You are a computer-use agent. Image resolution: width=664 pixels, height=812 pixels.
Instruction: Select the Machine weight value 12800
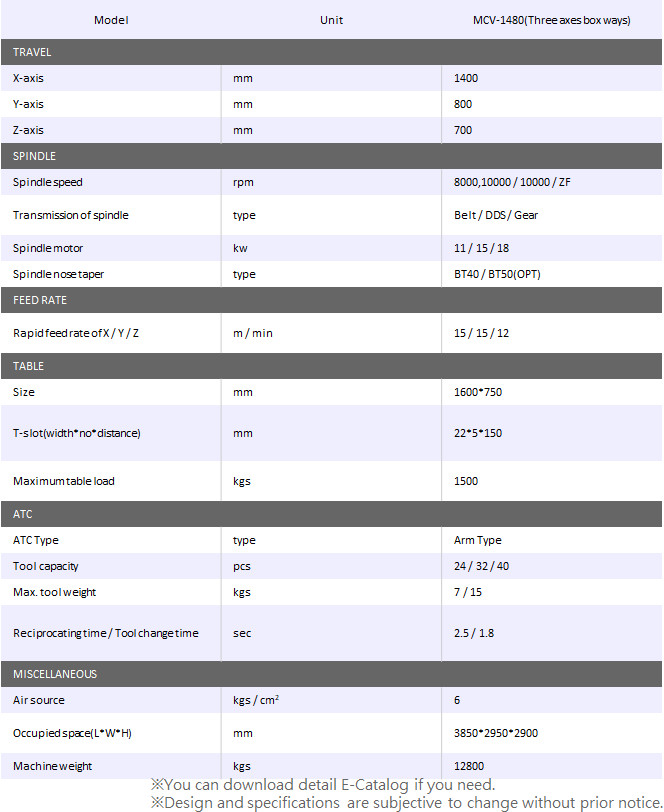(x=469, y=766)
